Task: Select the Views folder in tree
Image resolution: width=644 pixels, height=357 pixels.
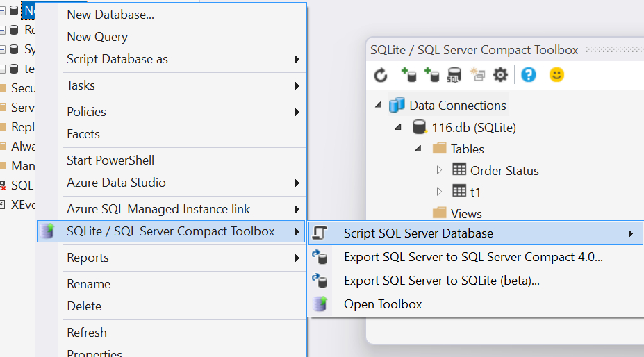Action: click(x=465, y=213)
